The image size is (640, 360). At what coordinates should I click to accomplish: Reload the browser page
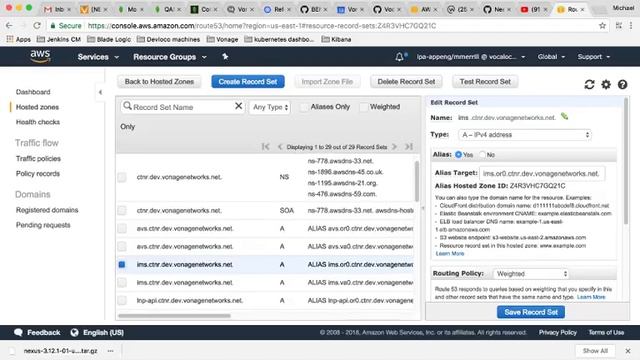(x=37, y=25)
